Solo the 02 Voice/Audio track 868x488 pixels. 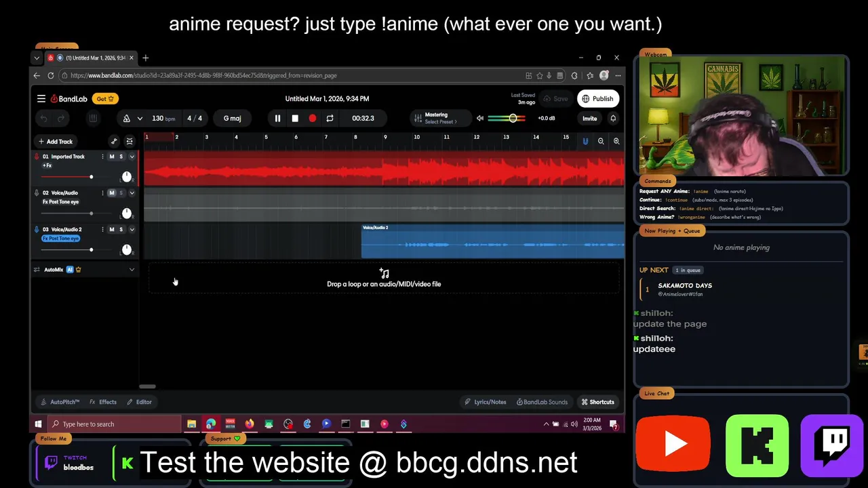pos(121,193)
